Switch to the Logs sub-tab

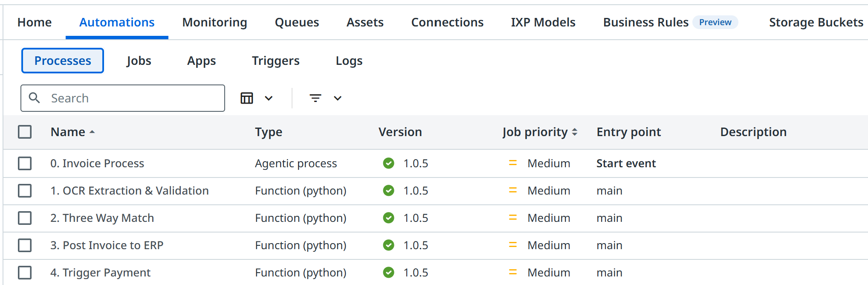pyautogui.click(x=349, y=61)
